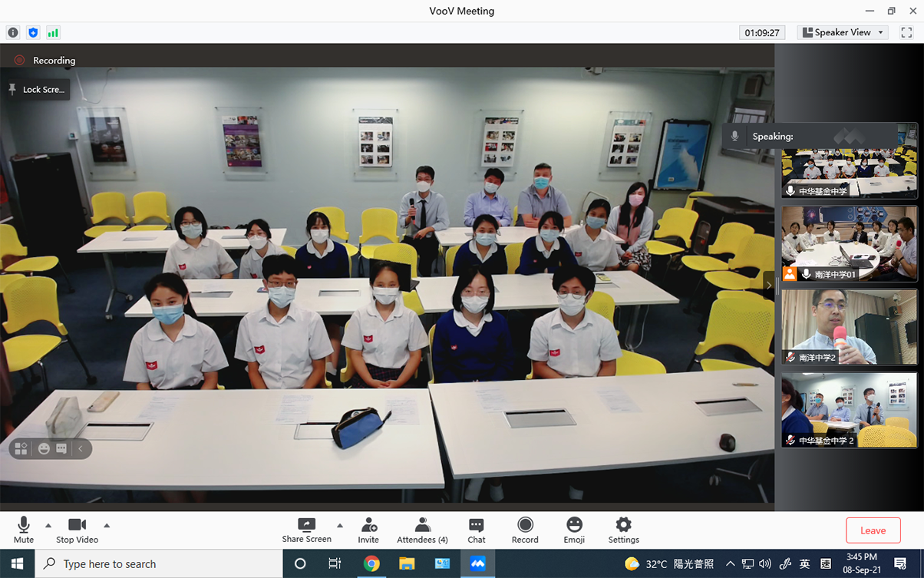Screen dimensions: 924x578
Task: Click the blue security shield icon
Action: coord(33,33)
